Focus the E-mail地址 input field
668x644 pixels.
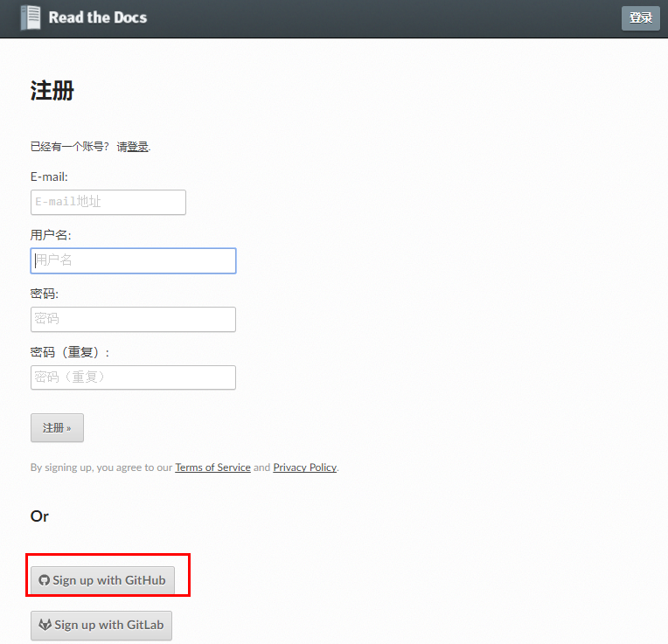[108, 202]
